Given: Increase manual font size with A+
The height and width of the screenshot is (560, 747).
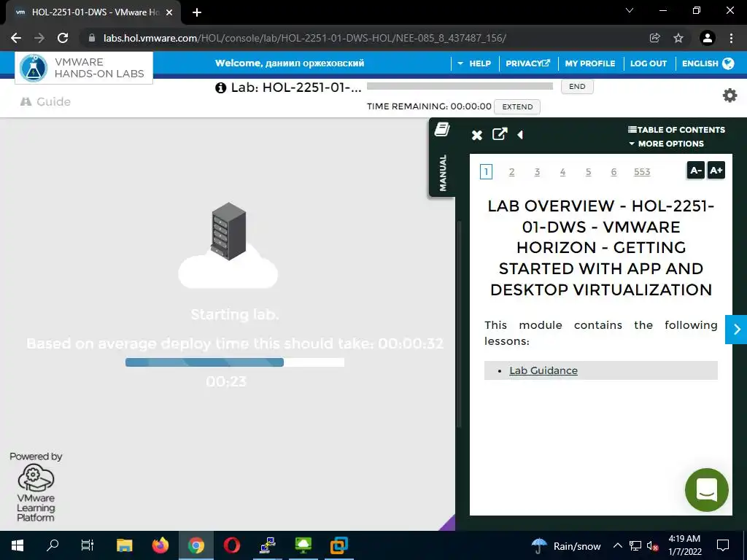Looking at the screenshot, I should [716, 171].
